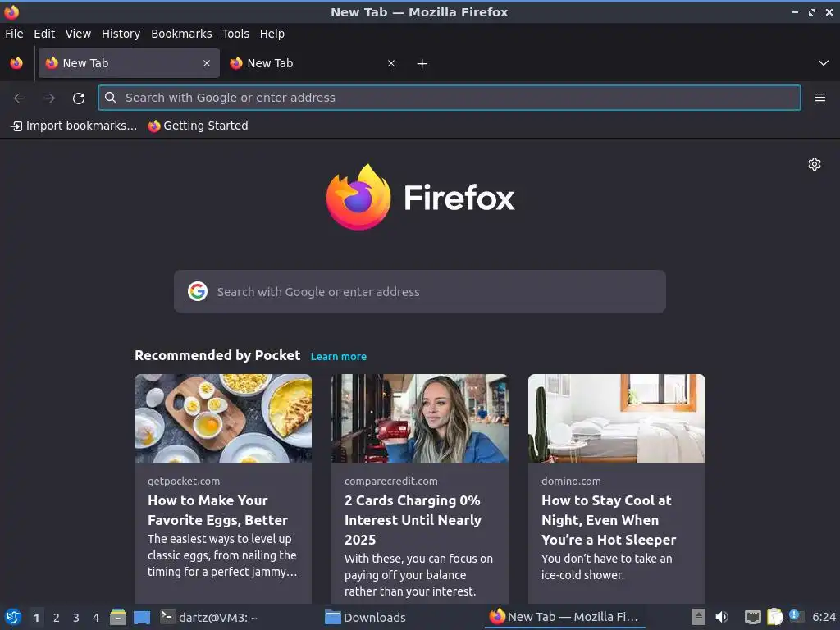Click getpocket.com source label
This screenshot has height=630, width=840.
(184, 481)
